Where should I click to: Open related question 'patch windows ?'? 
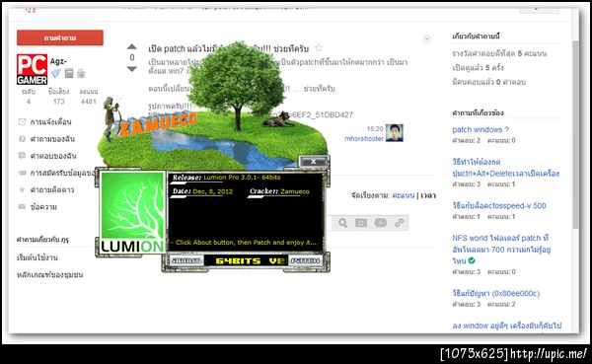click(x=481, y=129)
